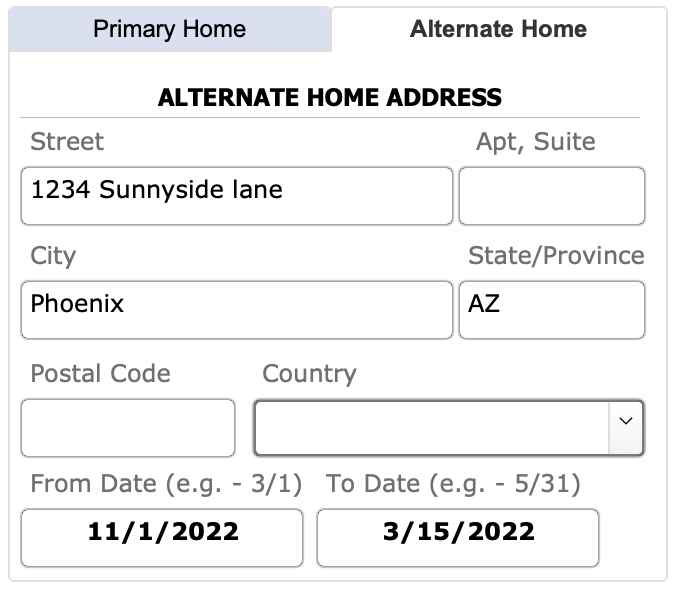The width and height of the screenshot is (678, 590).
Task: Select the Alternate Home tab
Action: tap(498, 29)
